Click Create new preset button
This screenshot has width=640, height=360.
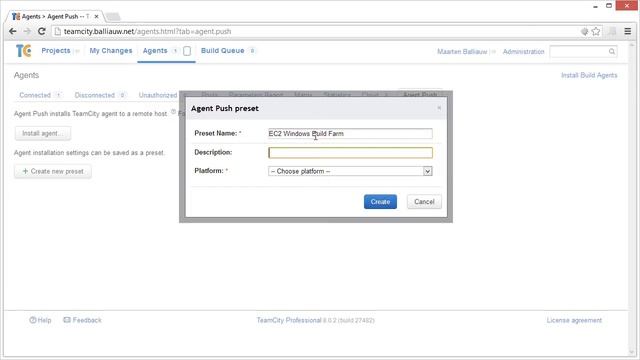(53, 171)
